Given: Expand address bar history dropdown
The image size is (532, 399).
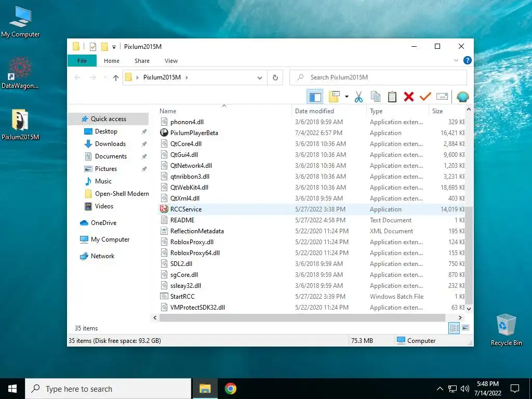Looking at the screenshot, I should (260, 78).
